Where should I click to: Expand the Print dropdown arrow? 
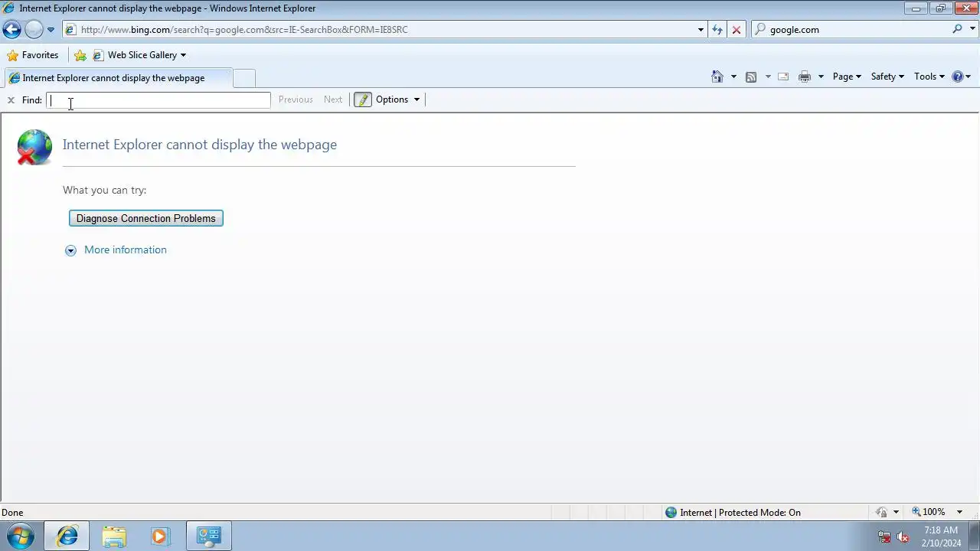[821, 77]
